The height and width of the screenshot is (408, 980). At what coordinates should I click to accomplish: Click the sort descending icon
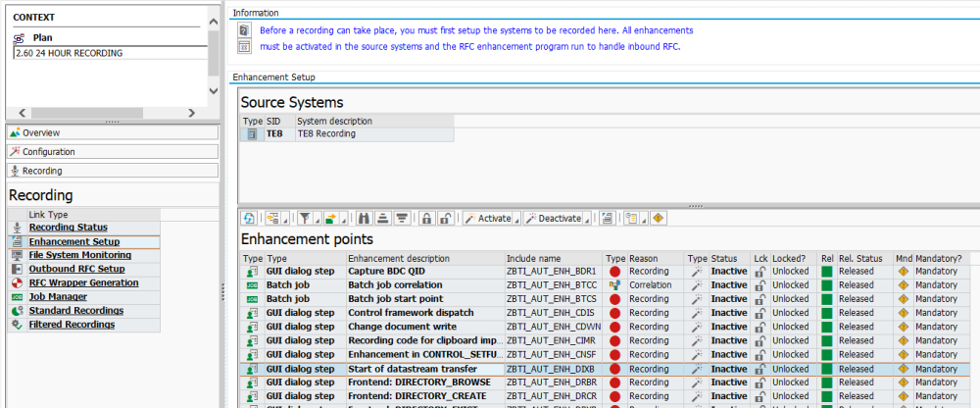click(402, 219)
